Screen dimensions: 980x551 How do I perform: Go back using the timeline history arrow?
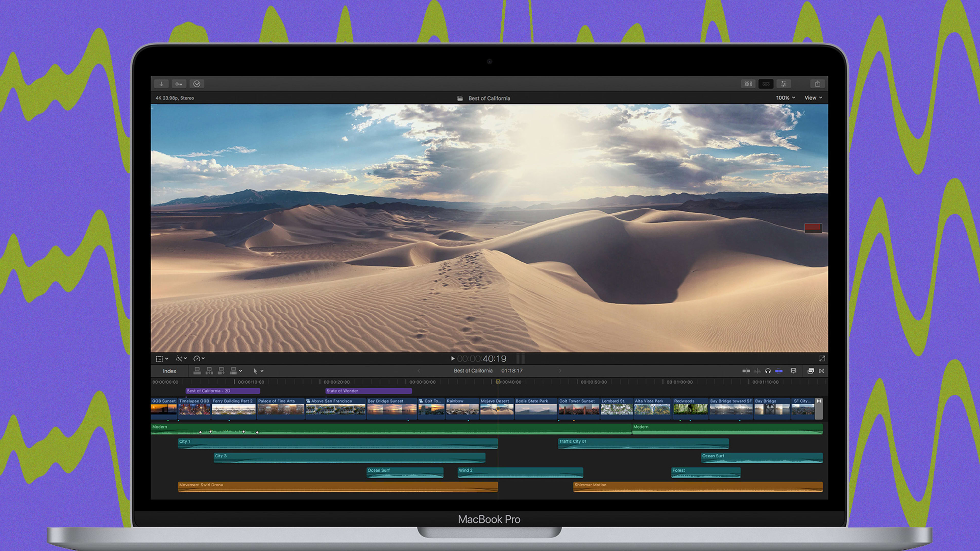(x=419, y=371)
